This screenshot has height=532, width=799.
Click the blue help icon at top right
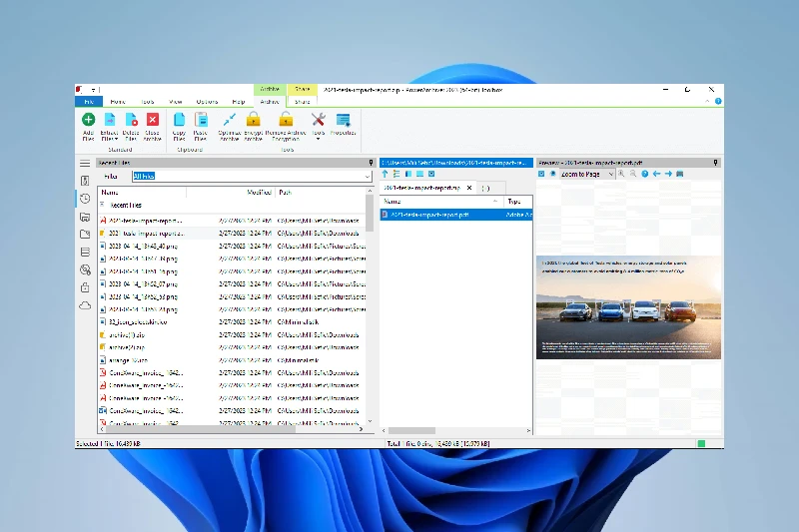[718, 101]
